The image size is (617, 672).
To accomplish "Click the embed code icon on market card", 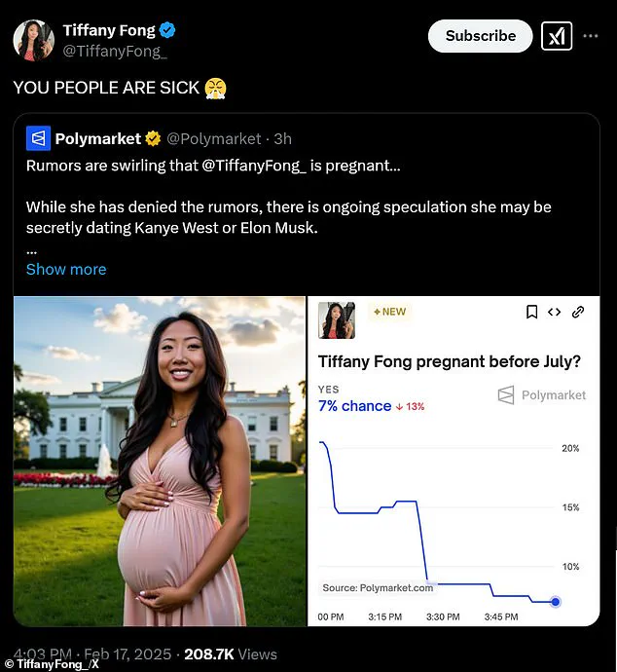I will coord(555,313).
